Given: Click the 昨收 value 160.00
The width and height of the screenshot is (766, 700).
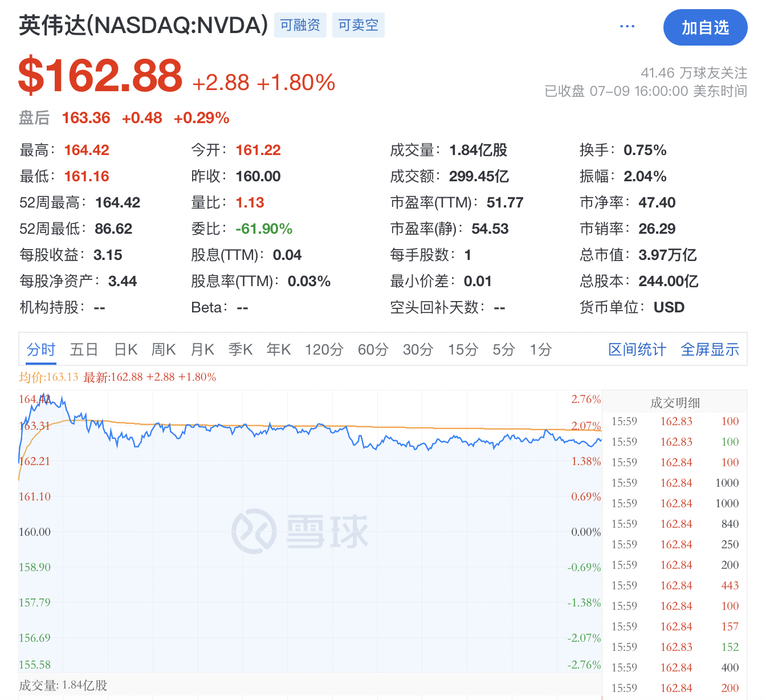Looking at the screenshot, I should [258, 176].
